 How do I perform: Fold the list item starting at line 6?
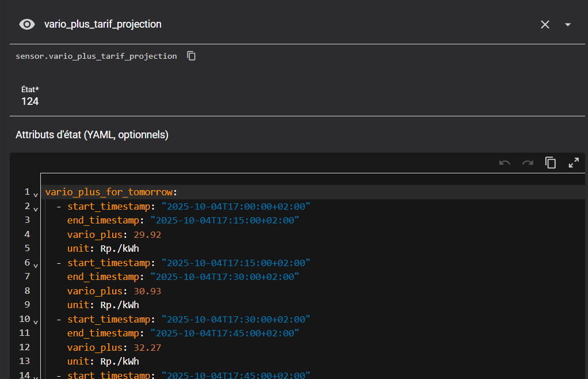pos(36,265)
